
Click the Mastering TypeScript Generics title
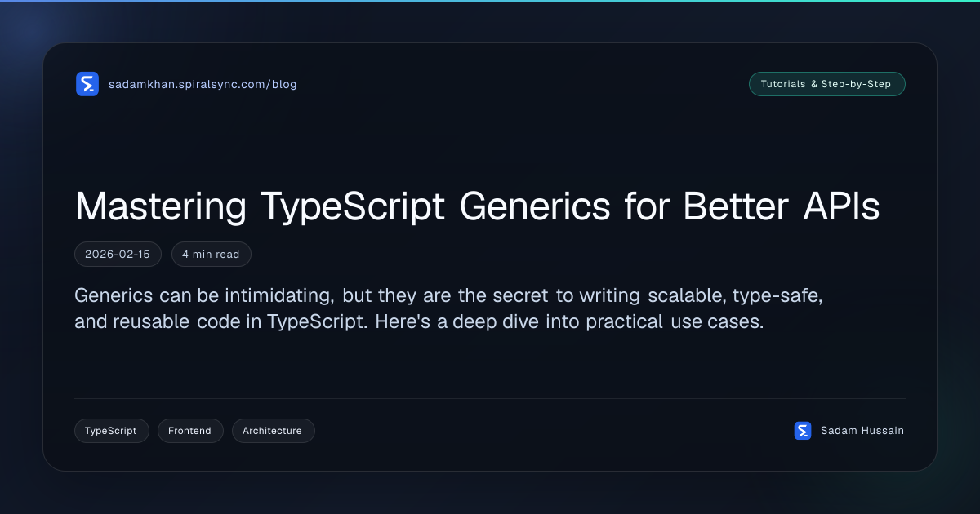coord(478,207)
